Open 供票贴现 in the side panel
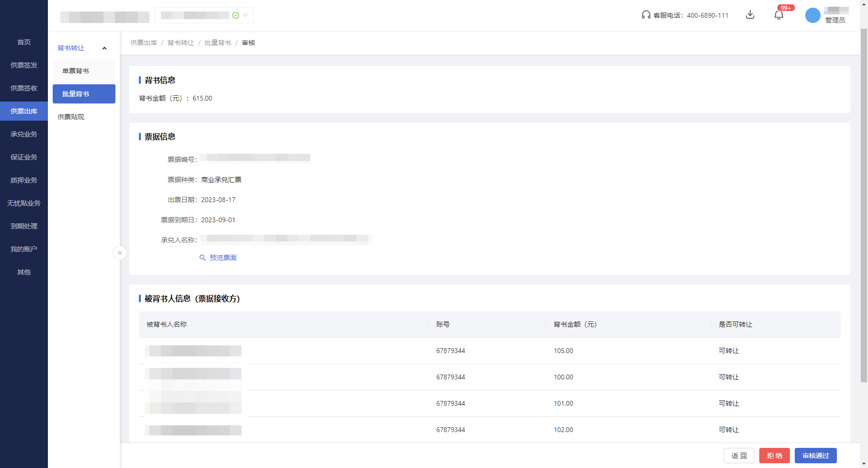The height and width of the screenshot is (468, 868). [x=71, y=117]
